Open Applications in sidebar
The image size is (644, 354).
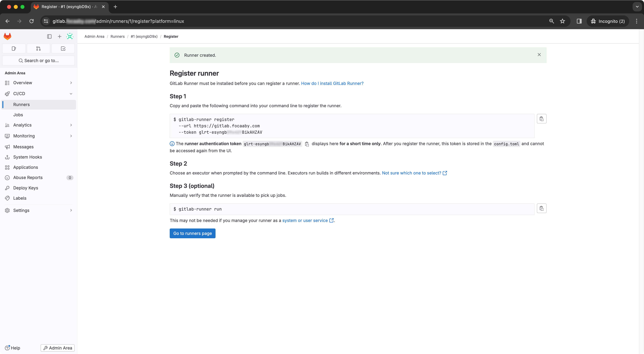coord(39,167)
